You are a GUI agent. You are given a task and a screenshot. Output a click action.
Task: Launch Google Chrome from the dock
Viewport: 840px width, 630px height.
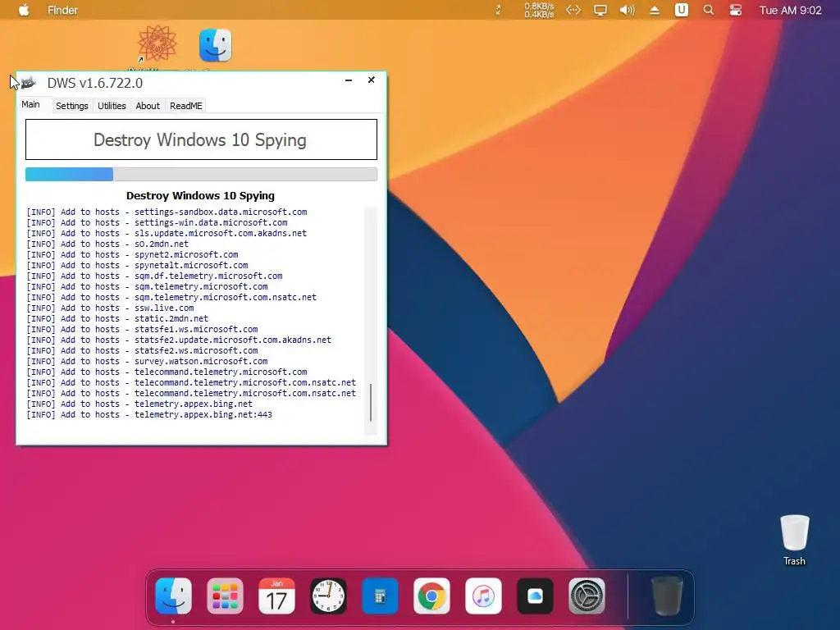(431, 596)
